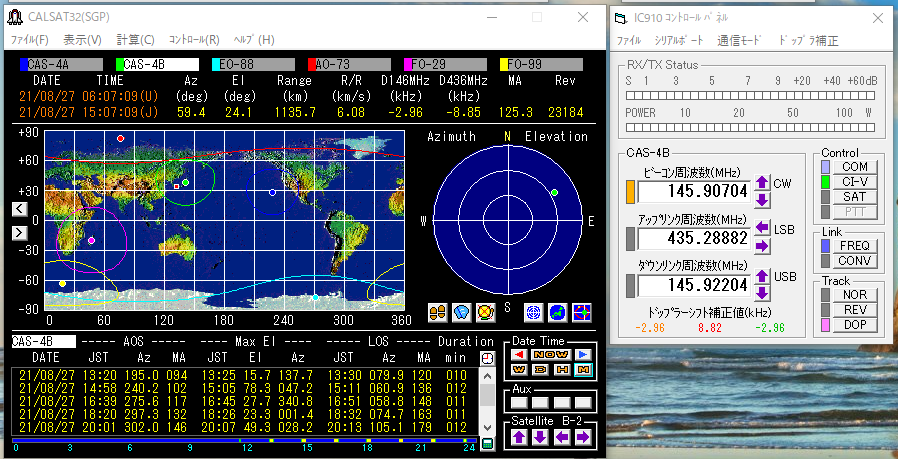
Task: Select week step W in Date Time
Action: pyautogui.click(x=519, y=370)
